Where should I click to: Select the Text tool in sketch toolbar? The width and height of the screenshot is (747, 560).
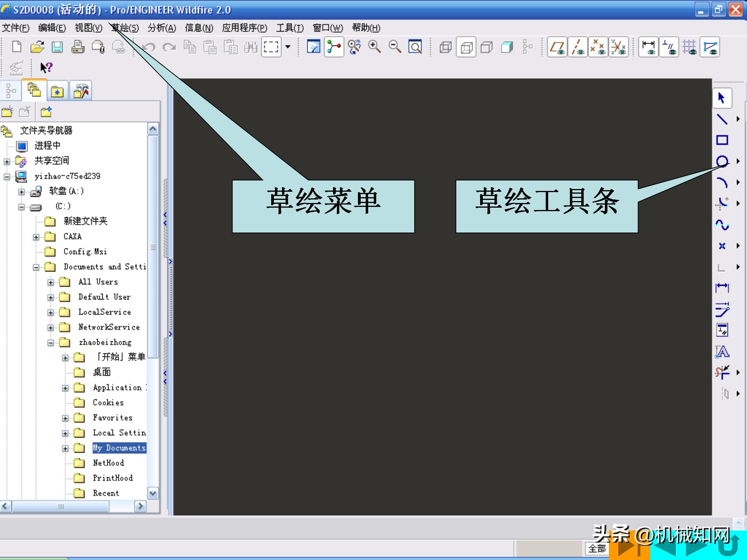(x=722, y=352)
